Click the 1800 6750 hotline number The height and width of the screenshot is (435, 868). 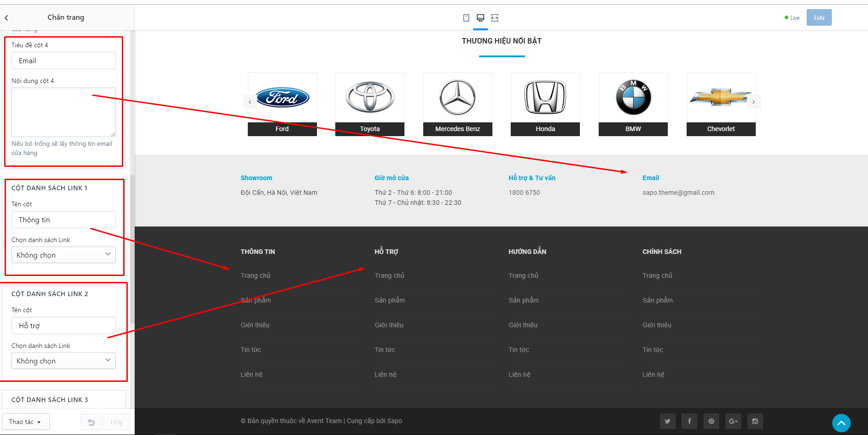(524, 193)
